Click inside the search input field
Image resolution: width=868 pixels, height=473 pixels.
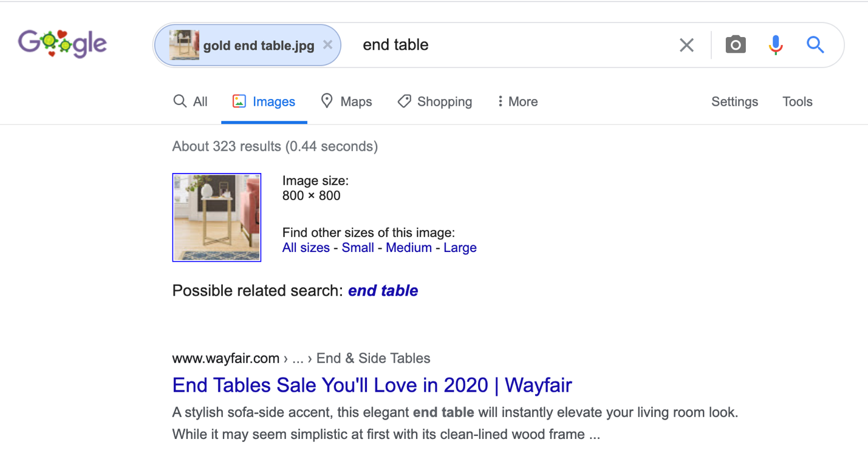coord(486,44)
